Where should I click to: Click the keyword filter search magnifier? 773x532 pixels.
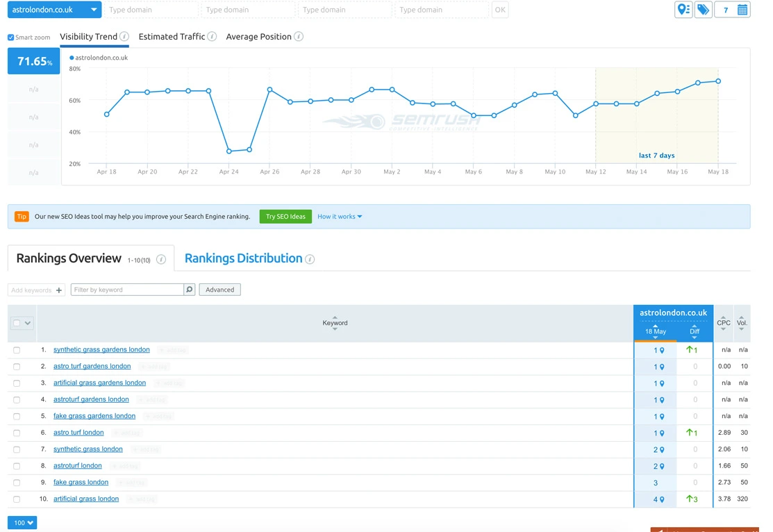[x=190, y=290]
